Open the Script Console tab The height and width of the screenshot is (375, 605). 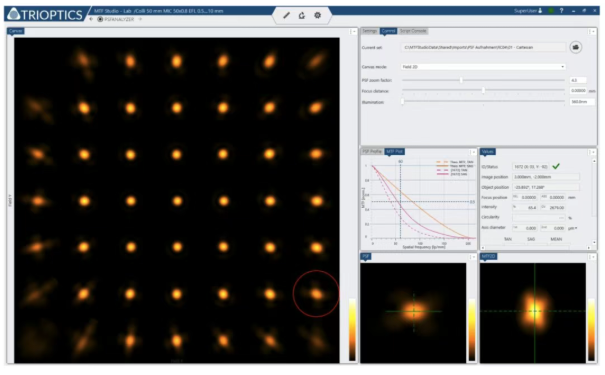coord(413,31)
